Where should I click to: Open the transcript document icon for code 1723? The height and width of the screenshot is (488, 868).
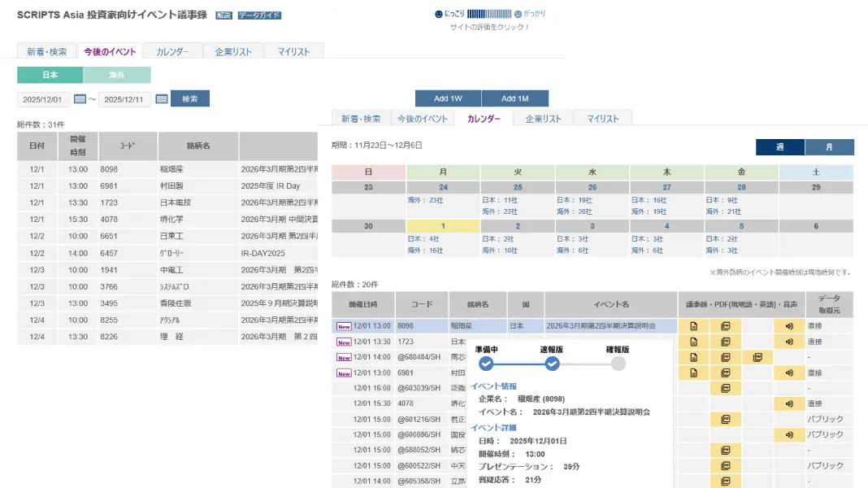[x=693, y=342]
